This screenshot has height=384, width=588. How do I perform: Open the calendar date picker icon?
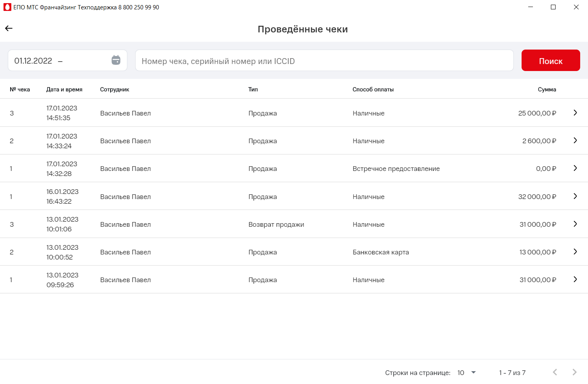point(116,60)
